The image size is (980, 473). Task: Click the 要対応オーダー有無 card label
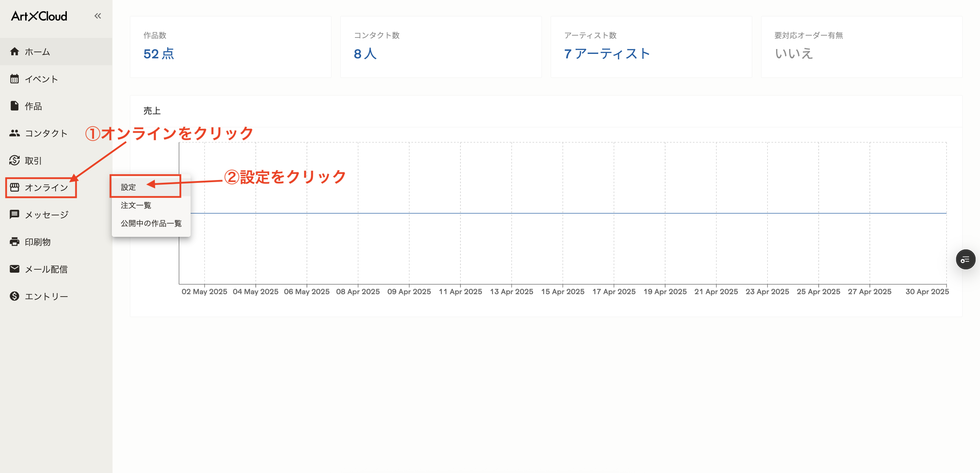pos(809,35)
